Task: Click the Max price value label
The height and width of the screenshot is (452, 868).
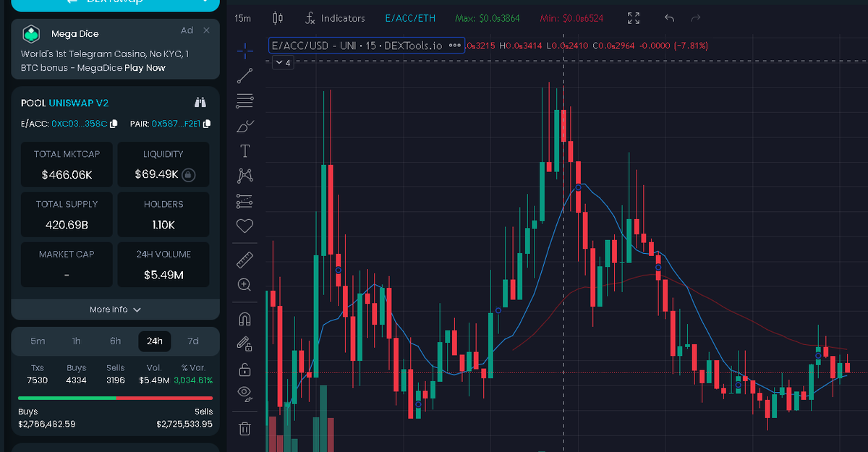Action: [488, 18]
